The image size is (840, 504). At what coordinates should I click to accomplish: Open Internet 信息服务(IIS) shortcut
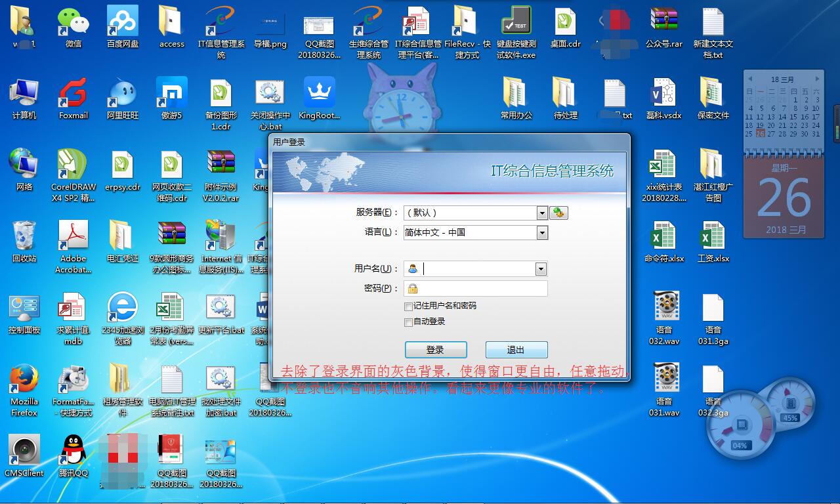221,247
